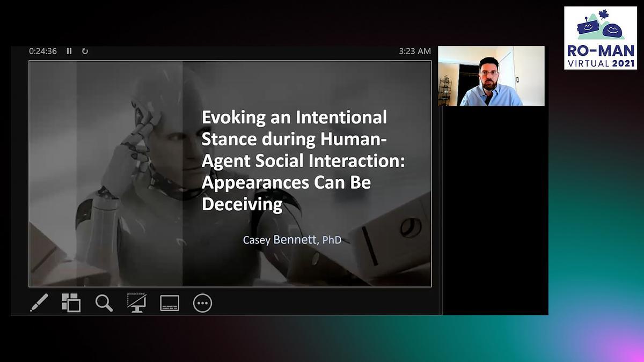Click the white box object in slide corner
The image size is (644, 362).
397,236
